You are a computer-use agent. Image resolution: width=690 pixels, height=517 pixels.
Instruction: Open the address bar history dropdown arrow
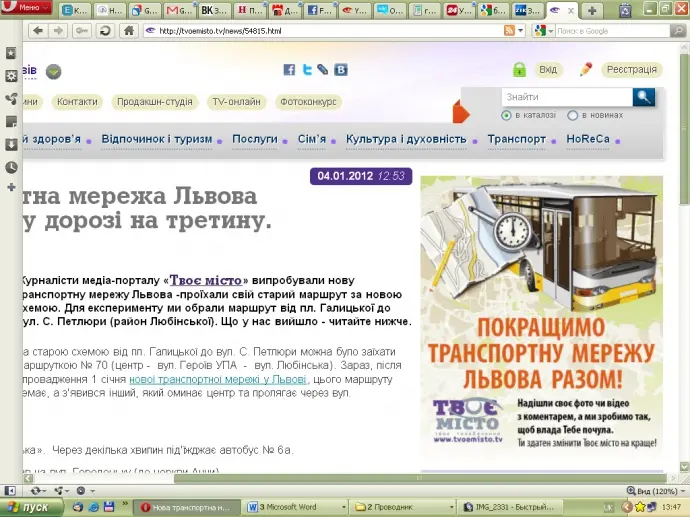coord(521,31)
